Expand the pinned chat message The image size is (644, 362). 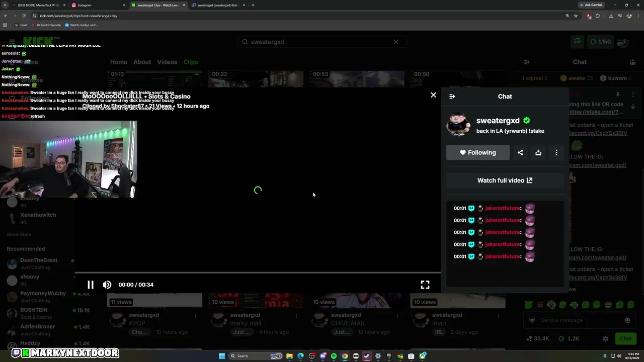coord(633,106)
